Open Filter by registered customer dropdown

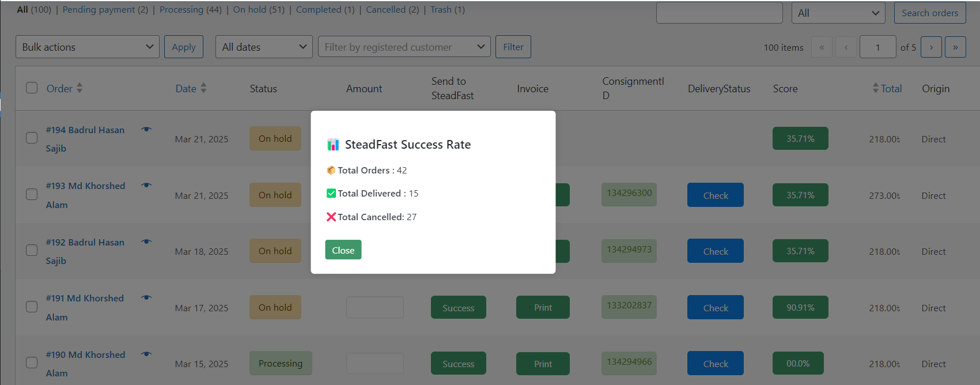(404, 47)
